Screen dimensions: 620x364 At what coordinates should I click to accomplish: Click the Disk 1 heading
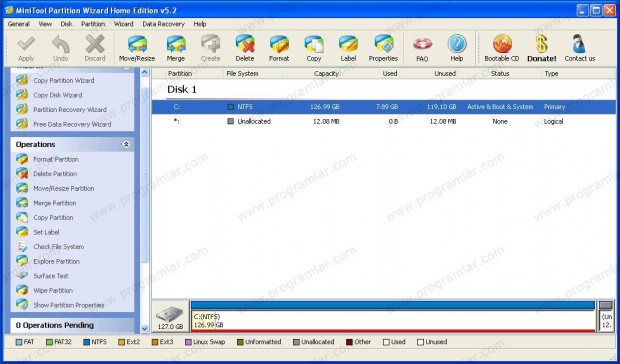click(x=182, y=89)
